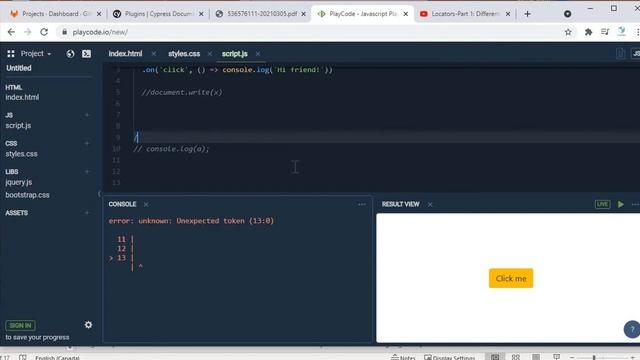The image size is (640, 360).
Task: Go back in the browser
Action: click(x=11, y=32)
